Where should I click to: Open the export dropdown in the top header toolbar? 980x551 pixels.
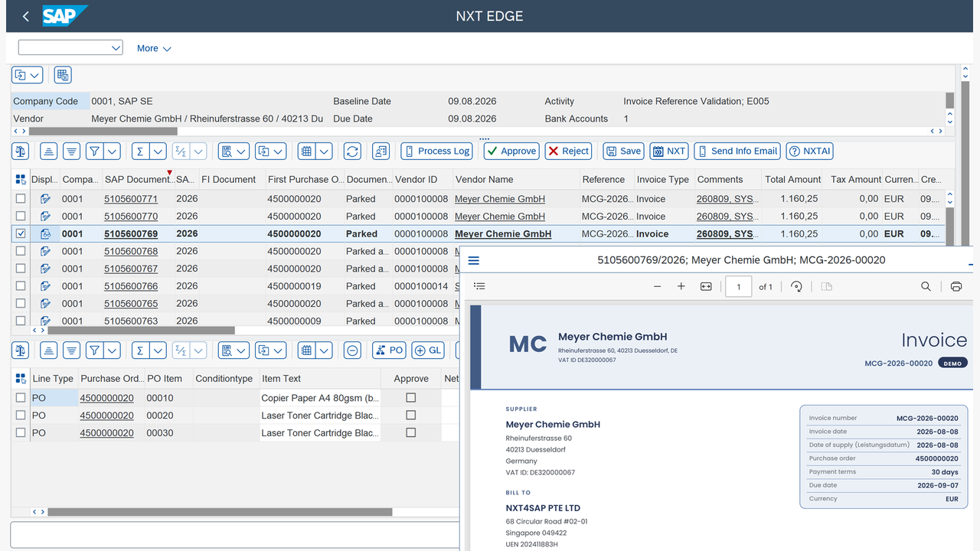tap(35, 75)
